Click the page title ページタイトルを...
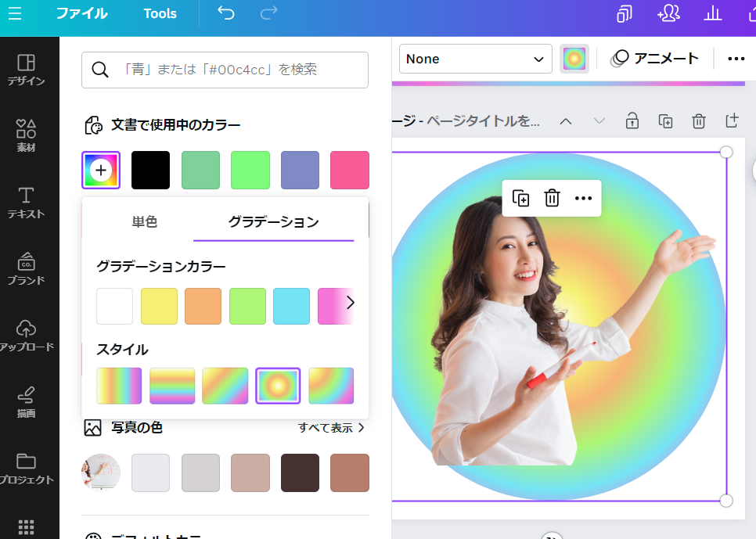The height and width of the screenshot is (539, 756). point(483,121)
